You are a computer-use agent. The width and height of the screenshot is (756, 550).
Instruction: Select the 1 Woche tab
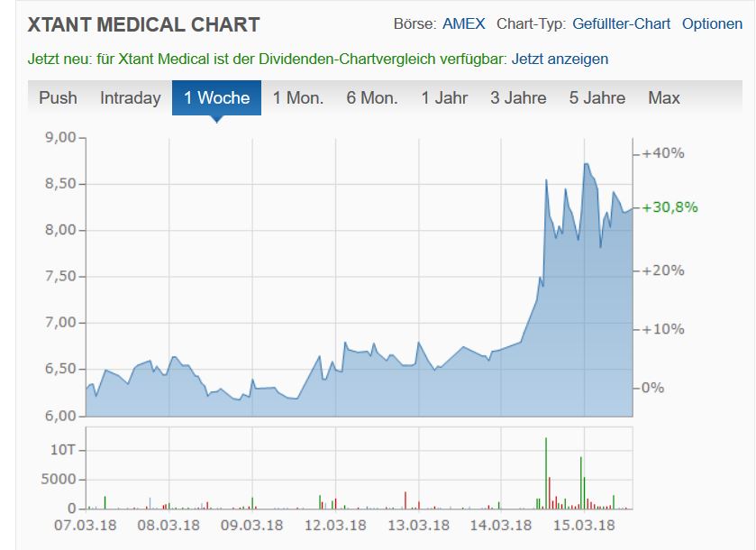(x=216, y=97)
